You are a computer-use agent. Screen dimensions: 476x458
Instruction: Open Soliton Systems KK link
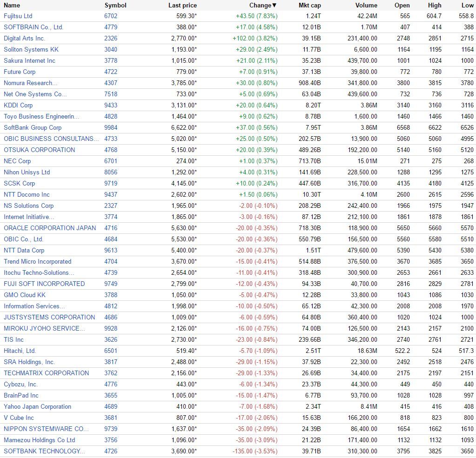(x=31, y=49)
